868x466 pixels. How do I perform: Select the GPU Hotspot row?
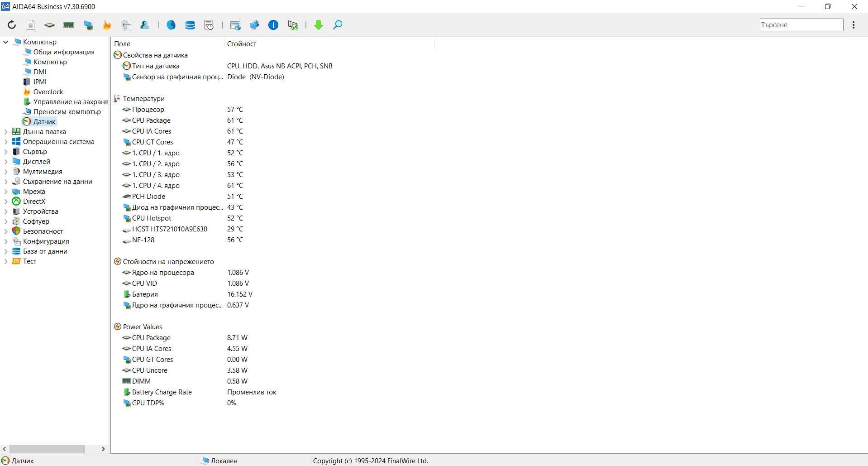pyautogui.click(x=182, y=218)
